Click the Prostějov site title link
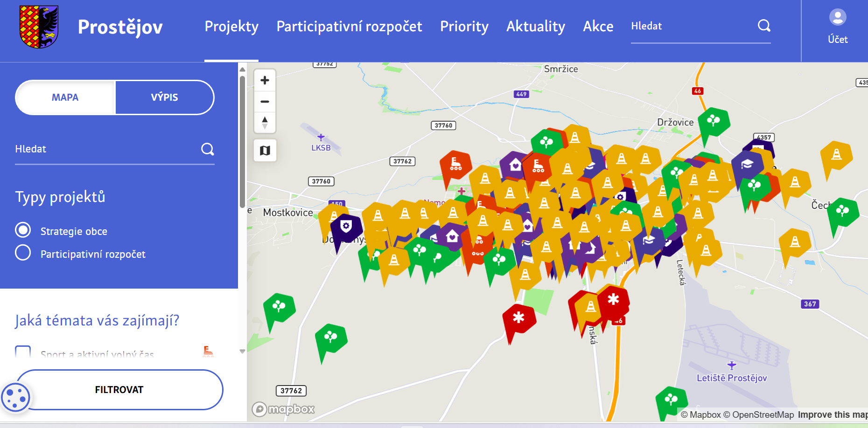This screenshot has height=428, width=868. (120, 27)
